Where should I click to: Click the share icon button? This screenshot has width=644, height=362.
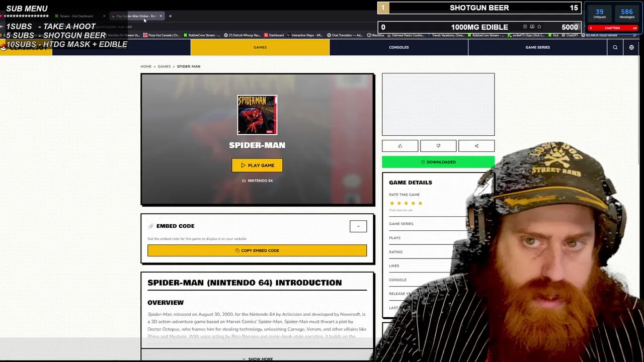click(476, 146)
